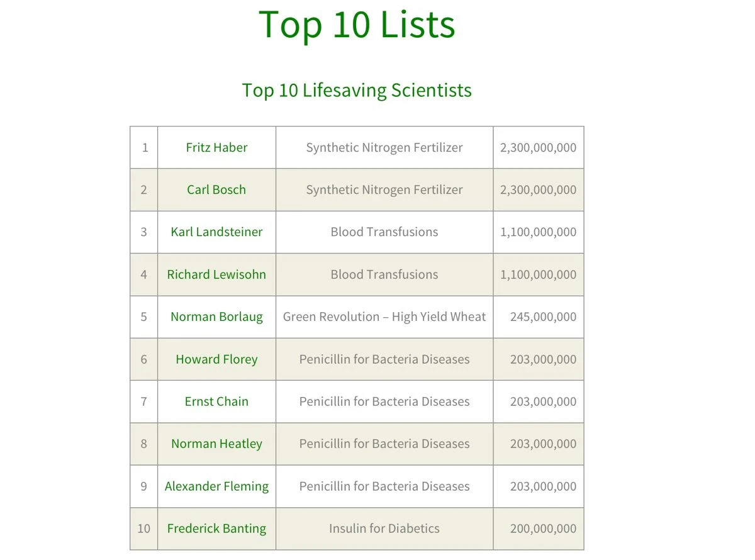Click Fritz Haber's Synthetic Nitrogen Fertilizer cell
The height and width of the screenshot is (560, 755).
(x=384, y=148)
